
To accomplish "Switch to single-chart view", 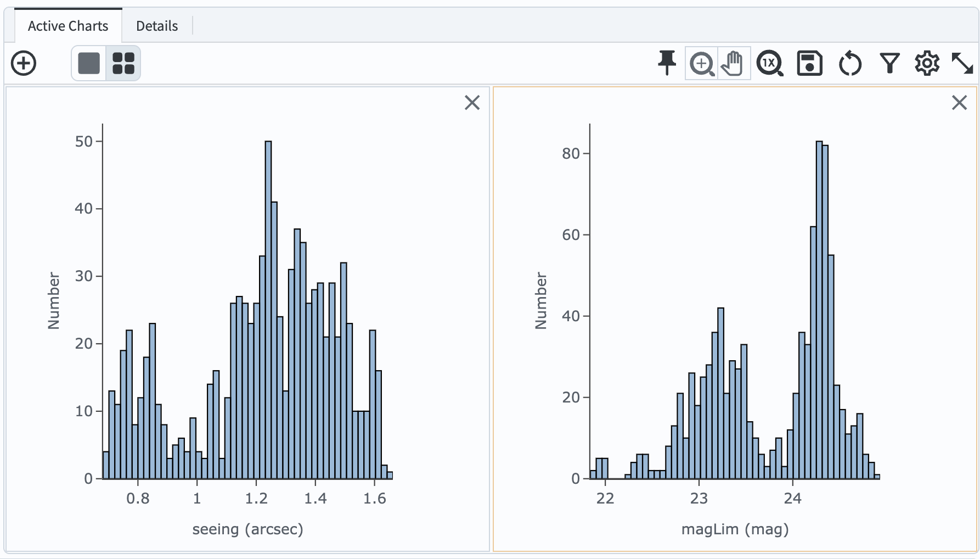I will tap(88, 63).
